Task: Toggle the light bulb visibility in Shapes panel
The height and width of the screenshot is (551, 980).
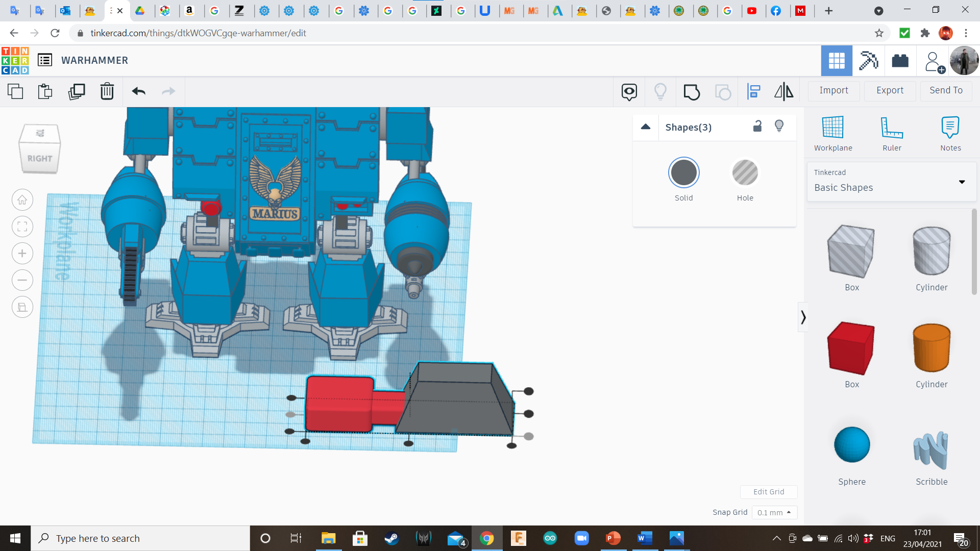Action: (779, 127)
